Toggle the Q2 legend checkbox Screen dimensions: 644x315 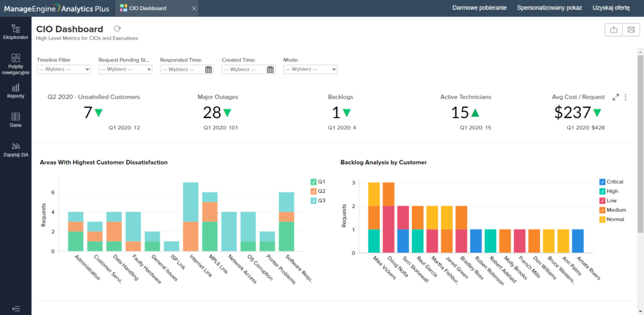314,191
